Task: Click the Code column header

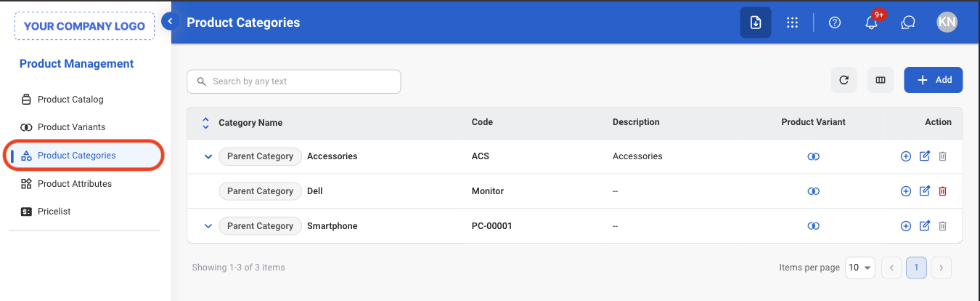Action: (x=482, y=122)
